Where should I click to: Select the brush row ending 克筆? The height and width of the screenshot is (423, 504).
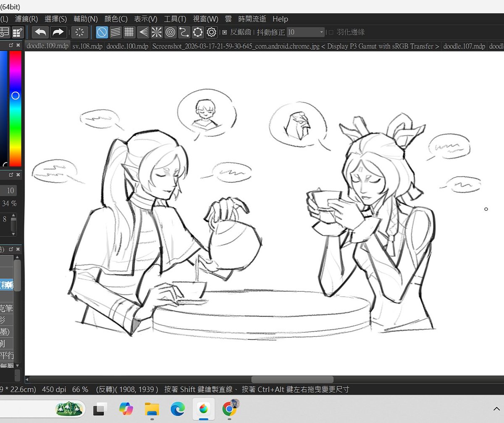click(7, 308)
